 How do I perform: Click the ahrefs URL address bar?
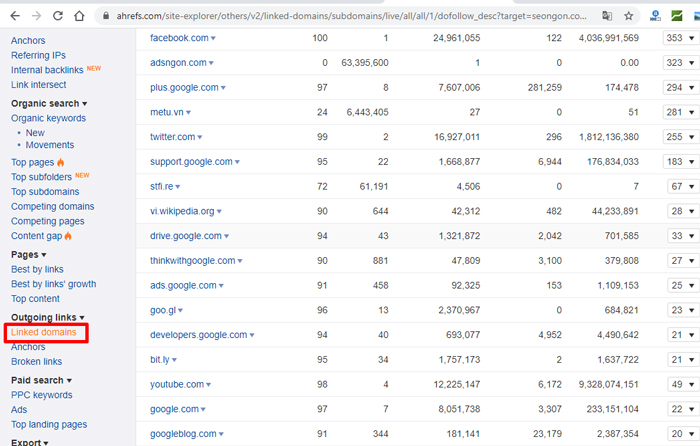pyautogui.click(x=351, y=16)
